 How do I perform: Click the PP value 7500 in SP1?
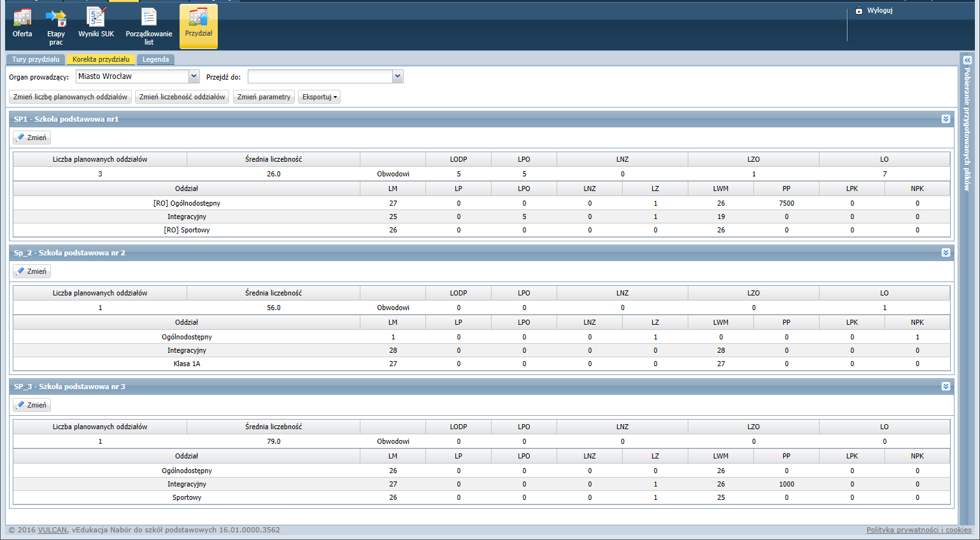point(786,203)
